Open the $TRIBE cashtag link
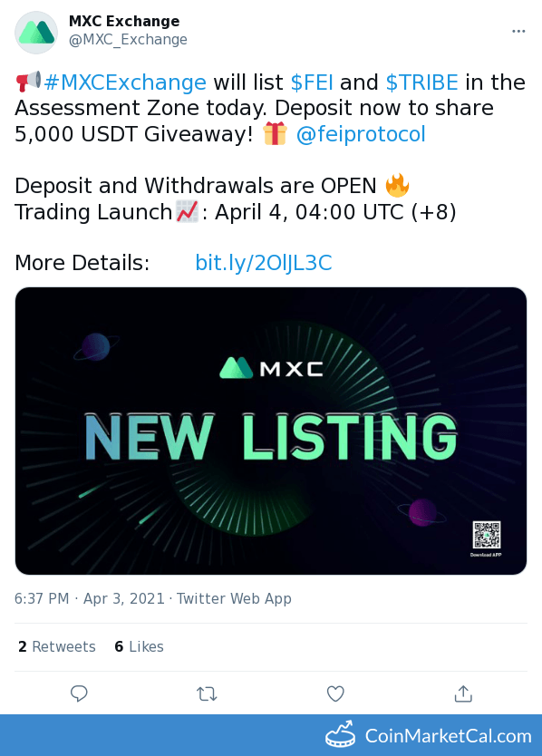 click(422, 82)
